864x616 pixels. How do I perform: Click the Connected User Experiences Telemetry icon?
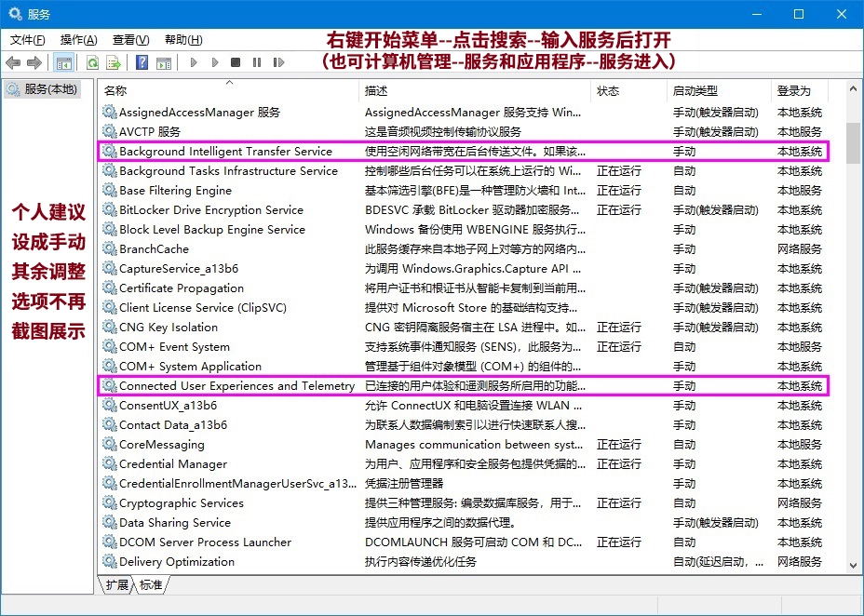(110, 386)
